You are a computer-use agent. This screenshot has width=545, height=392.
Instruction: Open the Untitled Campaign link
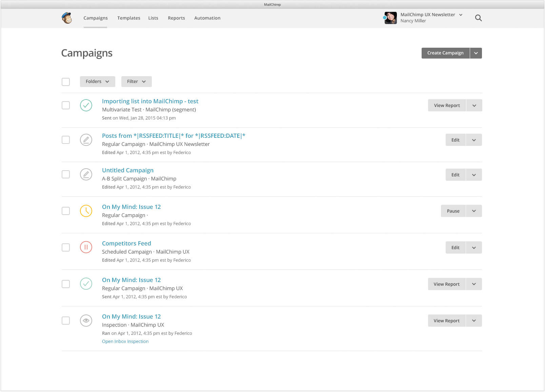128,170
